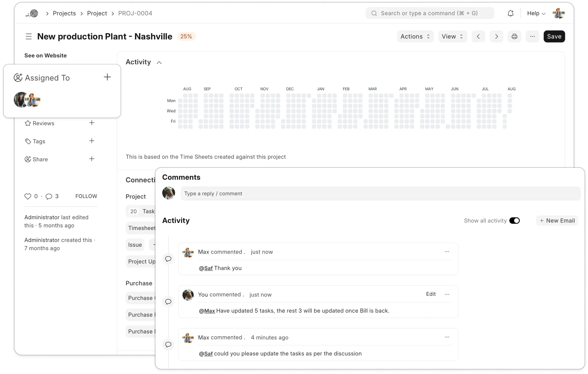Click plus icon next to Tags
The image size is (588, 374).
pyautogui.click(x=92, y=141)
